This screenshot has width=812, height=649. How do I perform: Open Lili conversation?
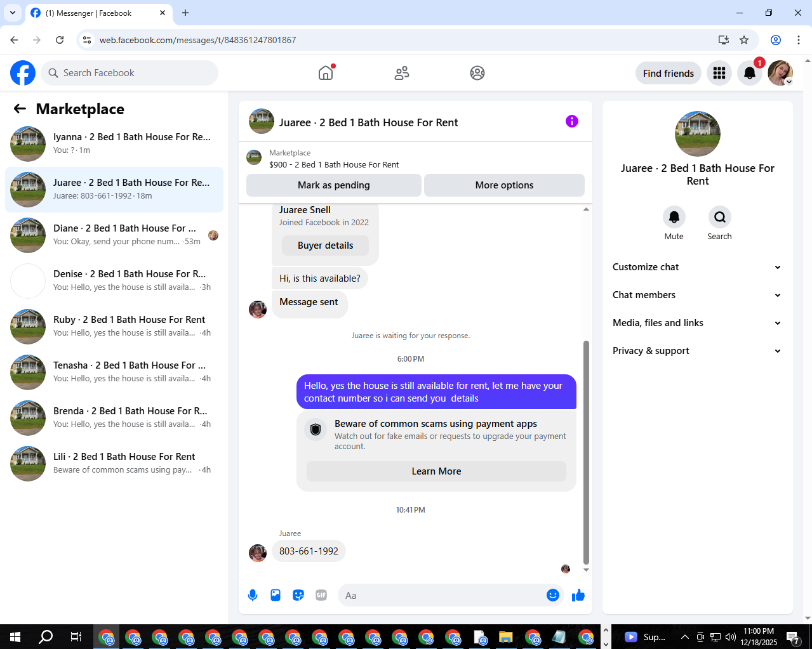point(114,464)
